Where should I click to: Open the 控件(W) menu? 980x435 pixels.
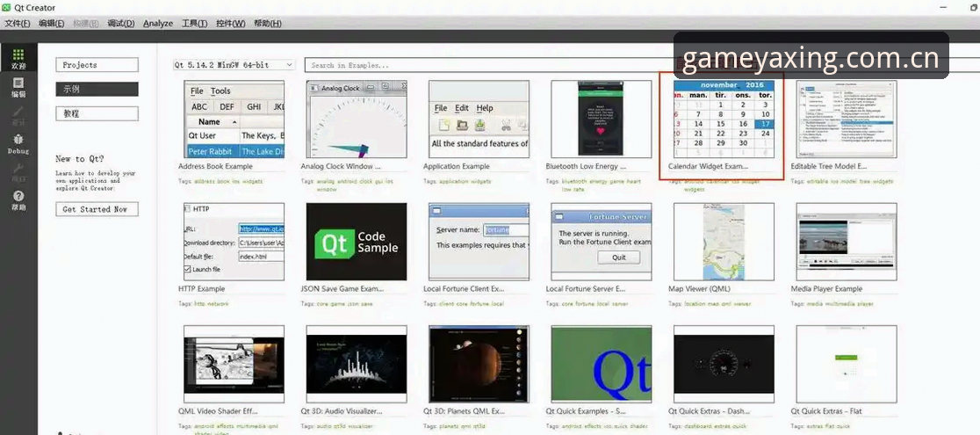(231, 23)
